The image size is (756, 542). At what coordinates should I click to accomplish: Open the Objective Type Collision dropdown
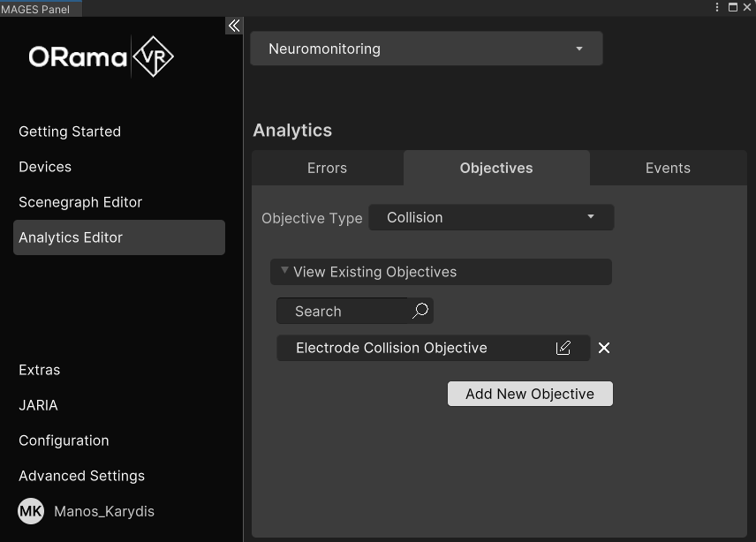click(490, 217)
